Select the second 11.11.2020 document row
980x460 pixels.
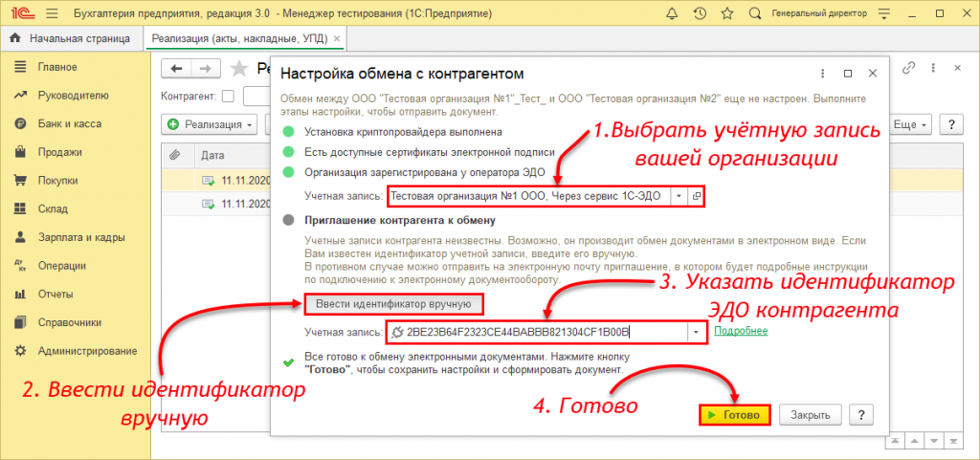[216, 204]
